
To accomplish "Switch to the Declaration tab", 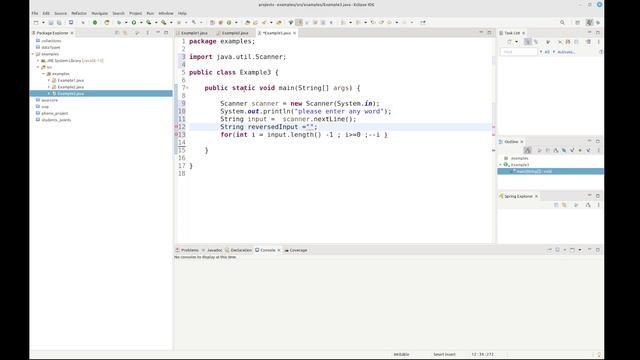I will (x=239, y=250).
